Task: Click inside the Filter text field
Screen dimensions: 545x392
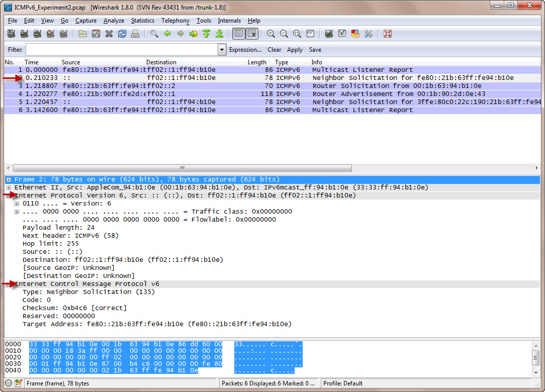Action: tap(121, 50)
